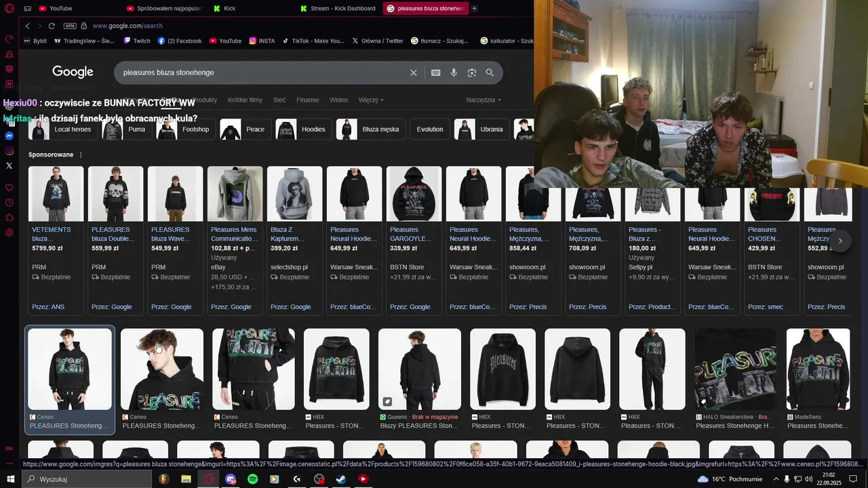Image resolution: width=868 pixels, height=488 pixels.
Task: Expand the Narzędzia tools dropdown
Action: pos(484,100)
